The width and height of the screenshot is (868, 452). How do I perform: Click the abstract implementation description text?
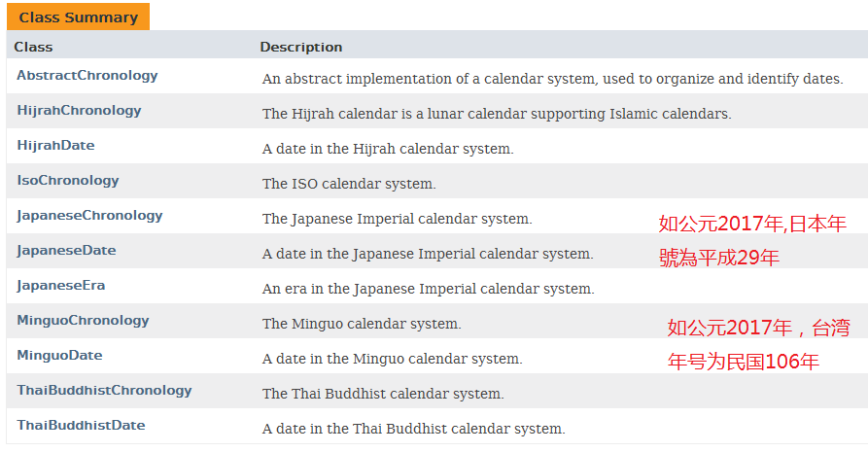(x=552, y=79)
